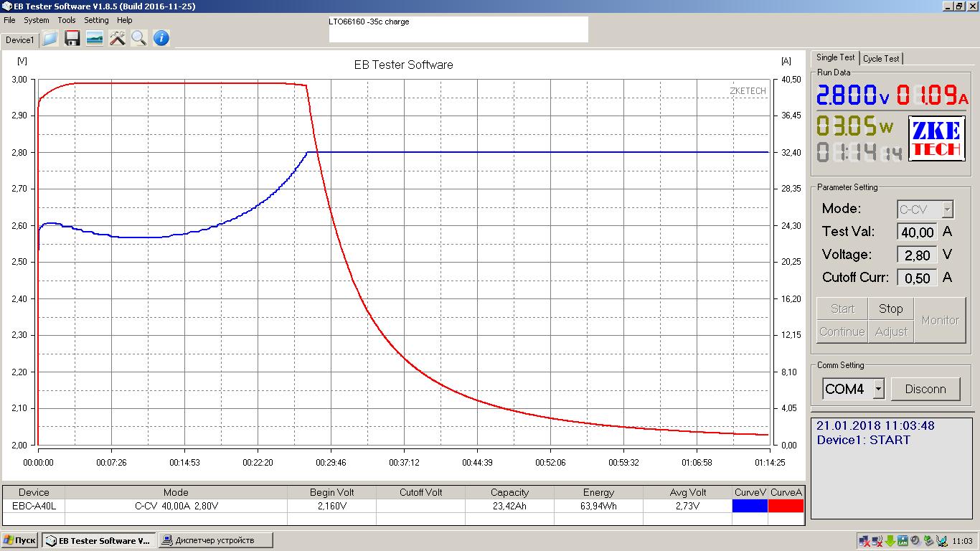Open the hammer and wrench tools icon
The width and height of the screenshot is (980, 551).
point(117,38)
